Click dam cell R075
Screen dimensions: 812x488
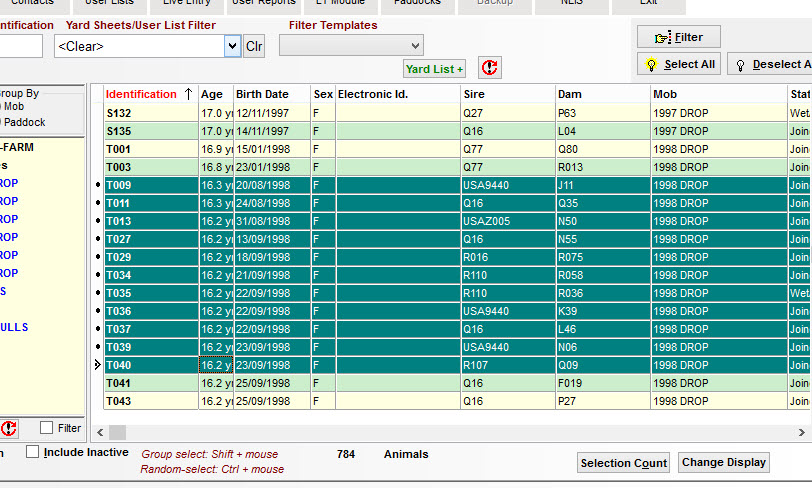pos(603,257)
